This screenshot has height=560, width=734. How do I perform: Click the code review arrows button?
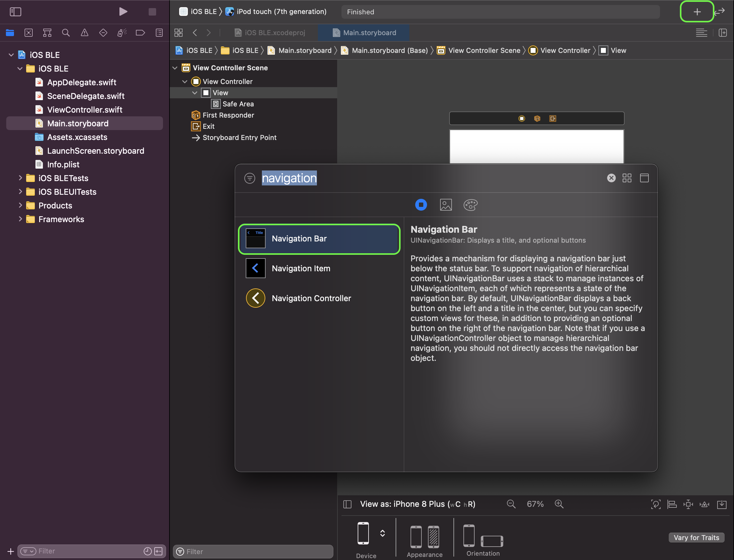tap(720, 12)
